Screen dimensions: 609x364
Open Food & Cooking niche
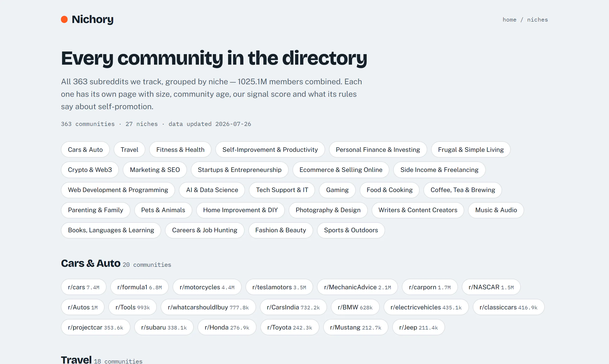389,190
